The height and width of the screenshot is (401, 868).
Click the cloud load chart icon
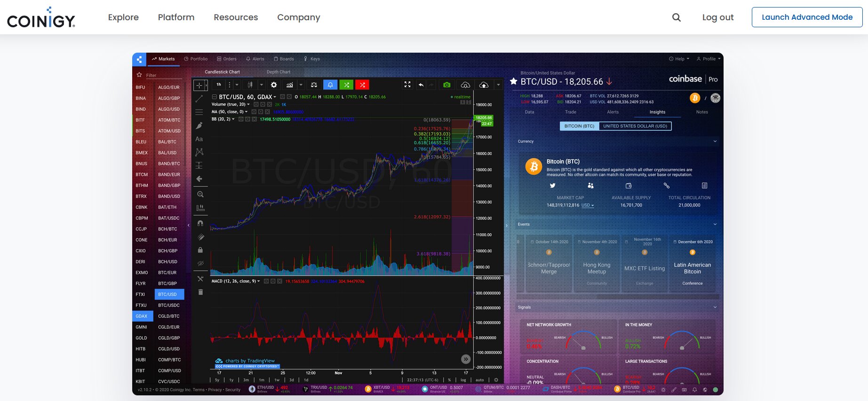coord(465,85)
